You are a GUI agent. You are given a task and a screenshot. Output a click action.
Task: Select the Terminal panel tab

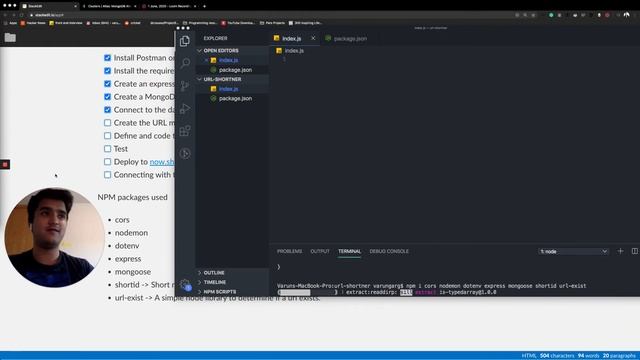tap(349, 251)
